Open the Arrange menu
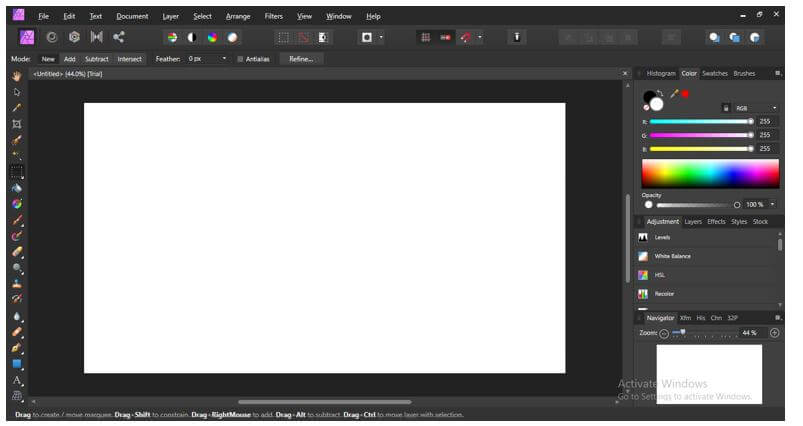Image resolution: width=803 pixels, height=426 pixels. click(x=238, y=16)
